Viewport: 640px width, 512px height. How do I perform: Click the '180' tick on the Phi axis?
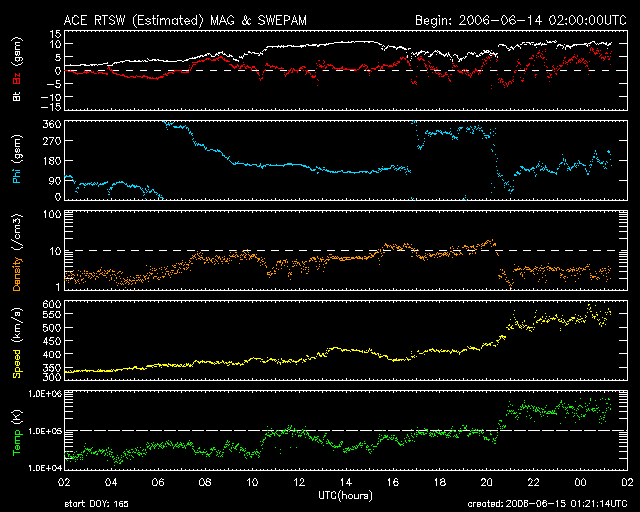coord(52,161)
